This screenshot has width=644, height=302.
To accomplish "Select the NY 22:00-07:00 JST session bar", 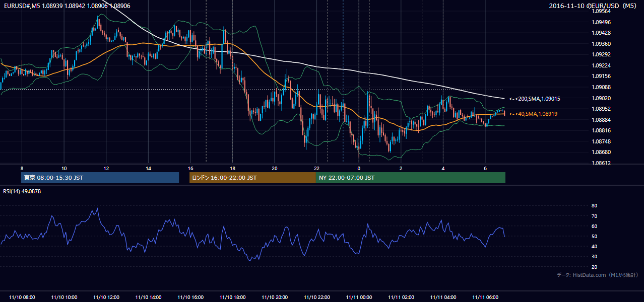I will (x=411, y=178).
